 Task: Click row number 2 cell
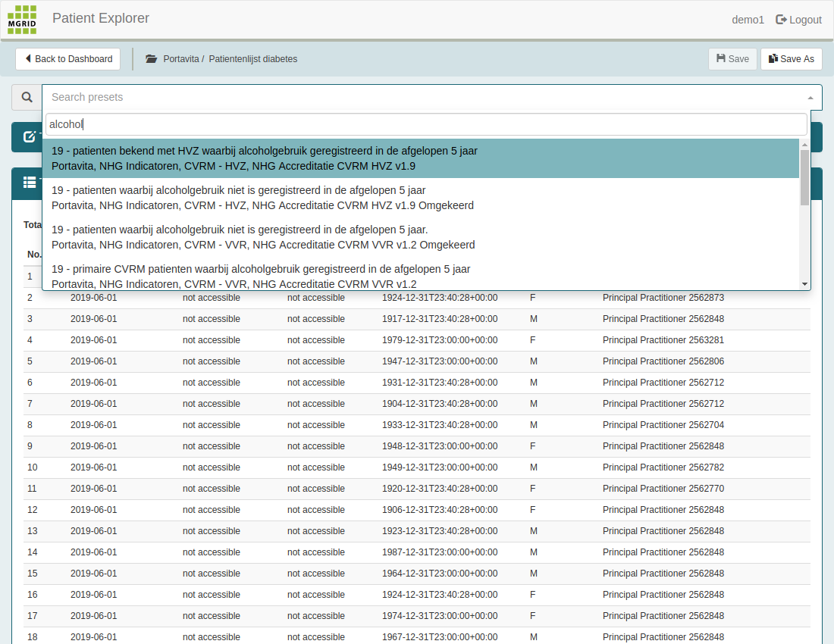(x=30, y=298)
